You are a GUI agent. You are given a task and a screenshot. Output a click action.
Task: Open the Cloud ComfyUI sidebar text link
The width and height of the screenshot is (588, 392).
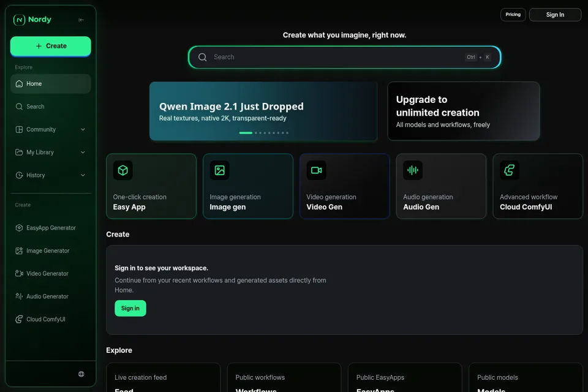tap(46, 319)
